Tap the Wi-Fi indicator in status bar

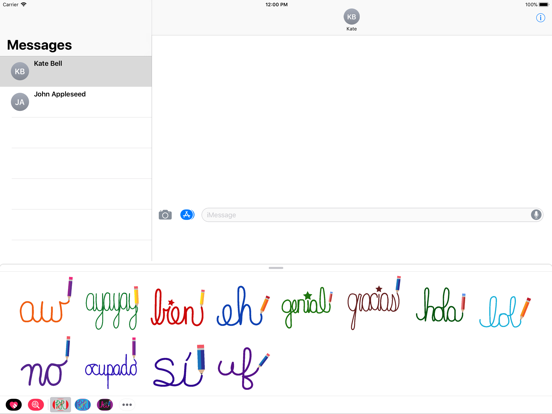pos(24,4)
